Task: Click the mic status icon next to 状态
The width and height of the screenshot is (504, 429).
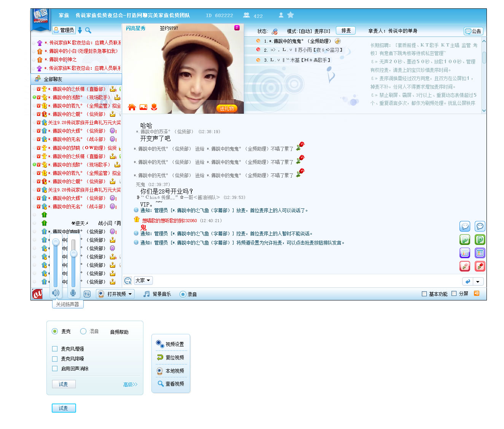Action: pos(275,31)
